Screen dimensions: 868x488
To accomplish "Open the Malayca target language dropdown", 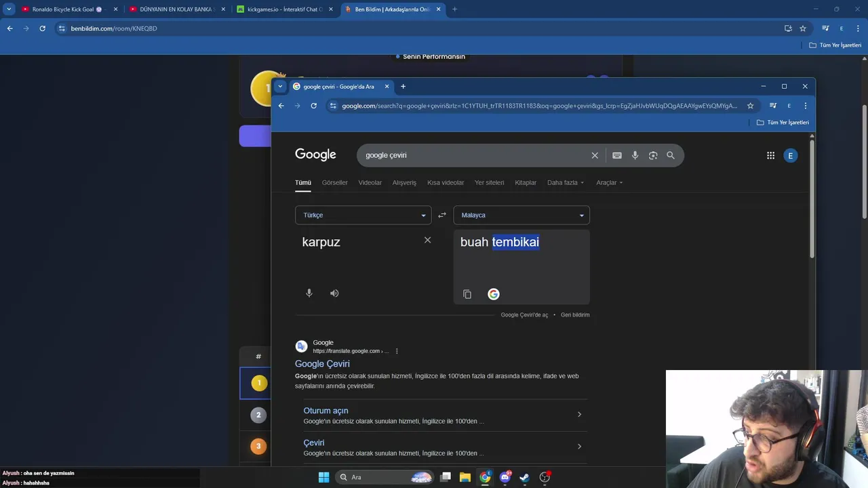I will click(521, 215).
